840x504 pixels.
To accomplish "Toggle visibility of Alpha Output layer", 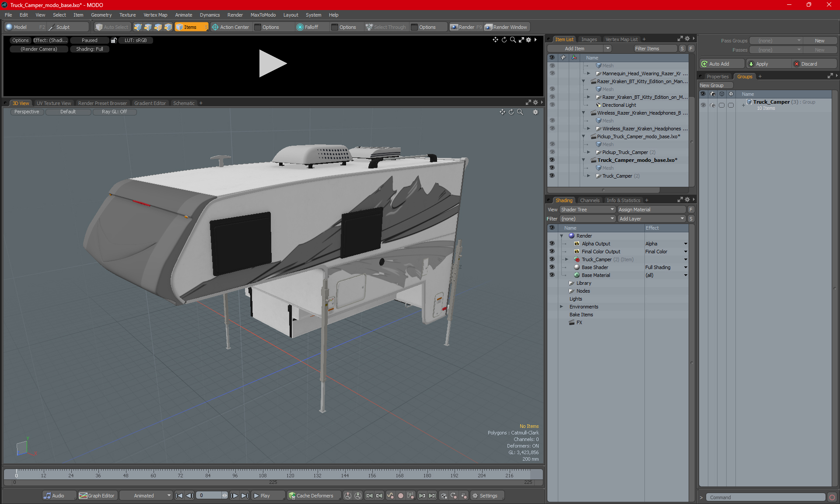I will tap(552, 244).
